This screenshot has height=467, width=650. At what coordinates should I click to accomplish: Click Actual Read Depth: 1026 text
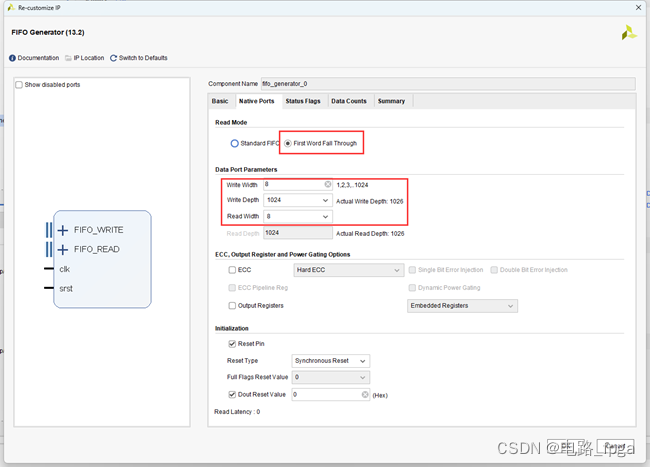(370, 234)
